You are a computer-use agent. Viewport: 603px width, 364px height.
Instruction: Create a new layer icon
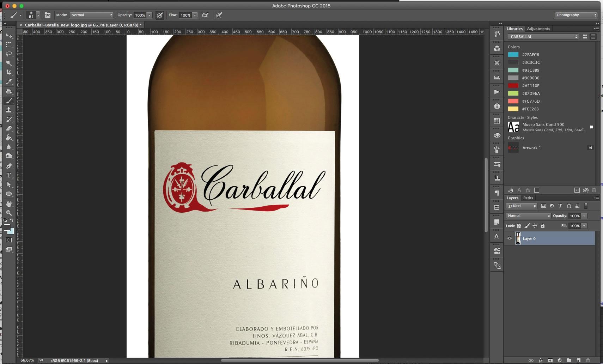pyautogui.click(x=579, y=360)
